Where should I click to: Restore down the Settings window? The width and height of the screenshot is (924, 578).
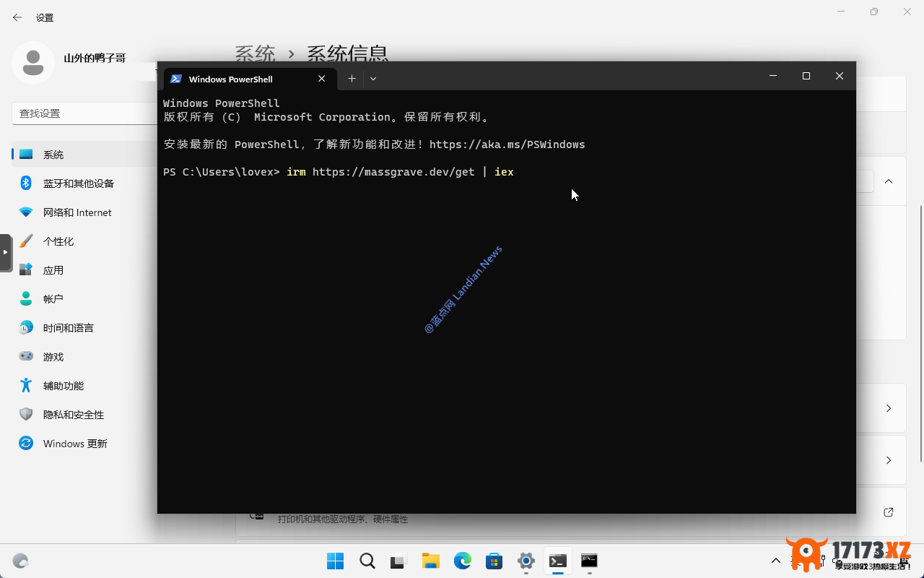click(x=874, y=12)
